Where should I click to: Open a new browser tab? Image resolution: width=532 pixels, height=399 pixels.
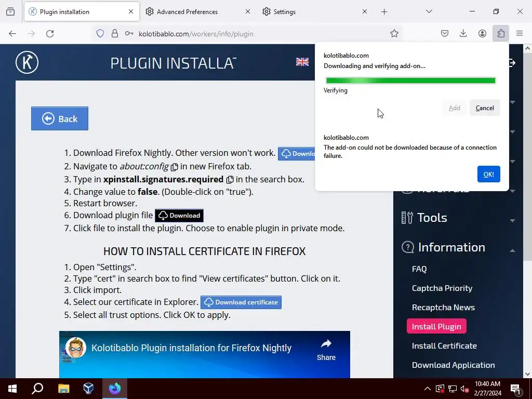coord(384,12)
